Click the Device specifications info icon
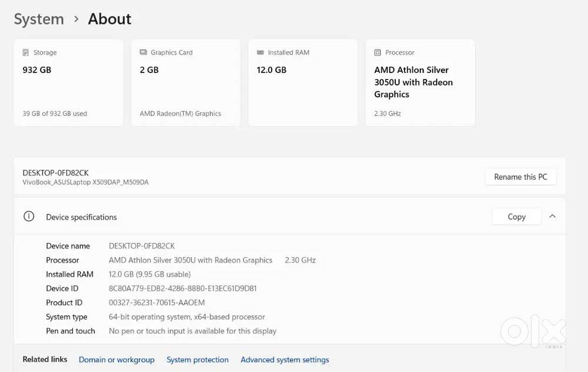This screenshot has height=372, width=588. pos(29,216)
